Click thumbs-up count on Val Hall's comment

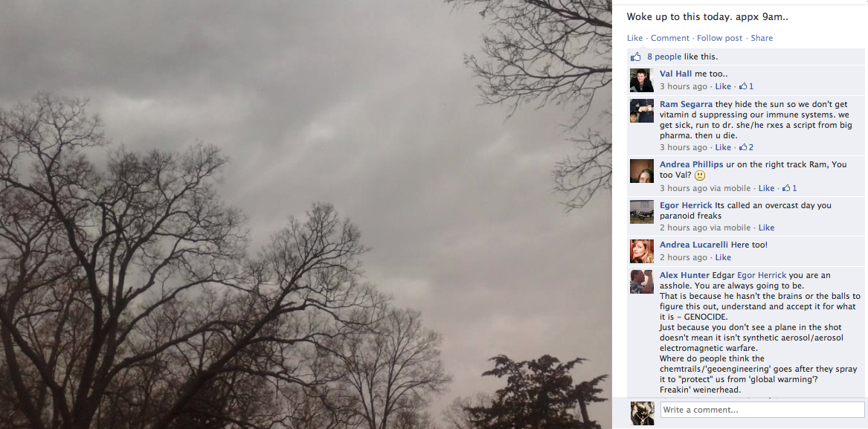tap(746, 86)
